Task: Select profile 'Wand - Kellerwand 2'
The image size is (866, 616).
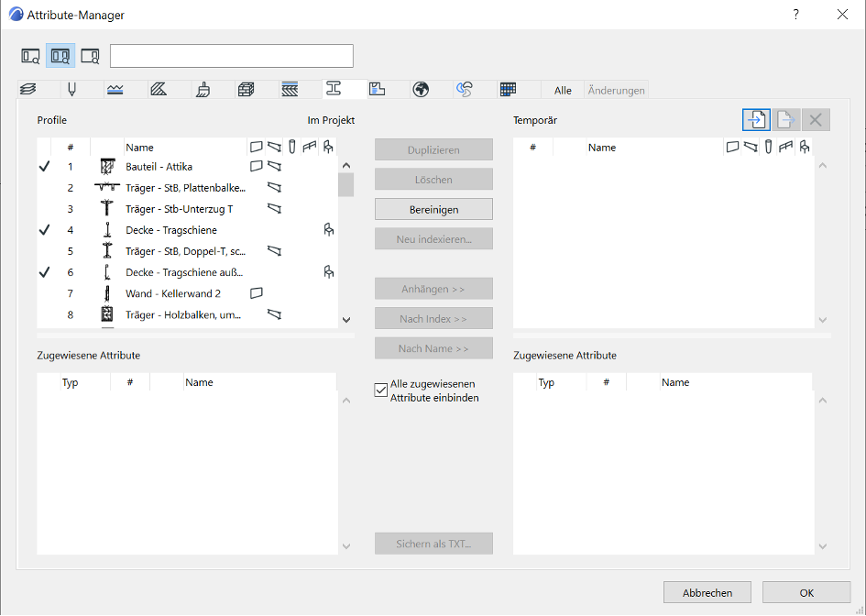Action: (x=187, y=293)
